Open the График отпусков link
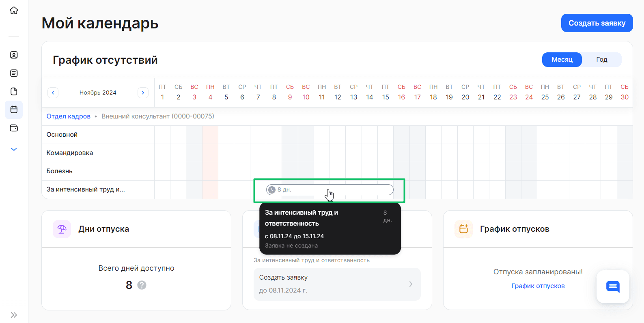The width and height of the screenshot is (644, 323). click(538, 286)
